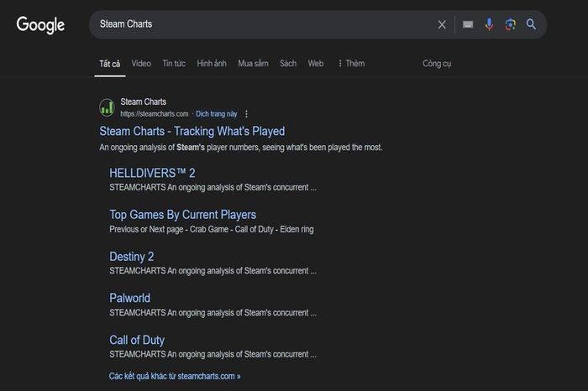Viewport: 588px width, 391px height.
Task: Open Google Lens image search icon
Action: [510, 24]
